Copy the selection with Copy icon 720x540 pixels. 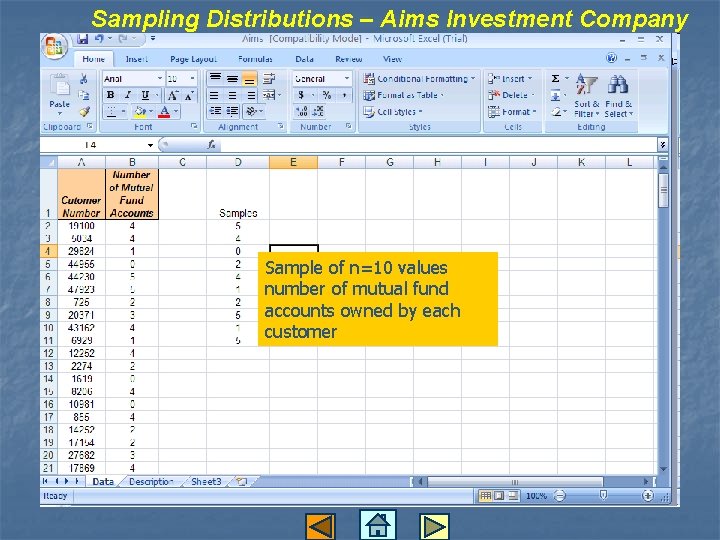click(84, 95)
